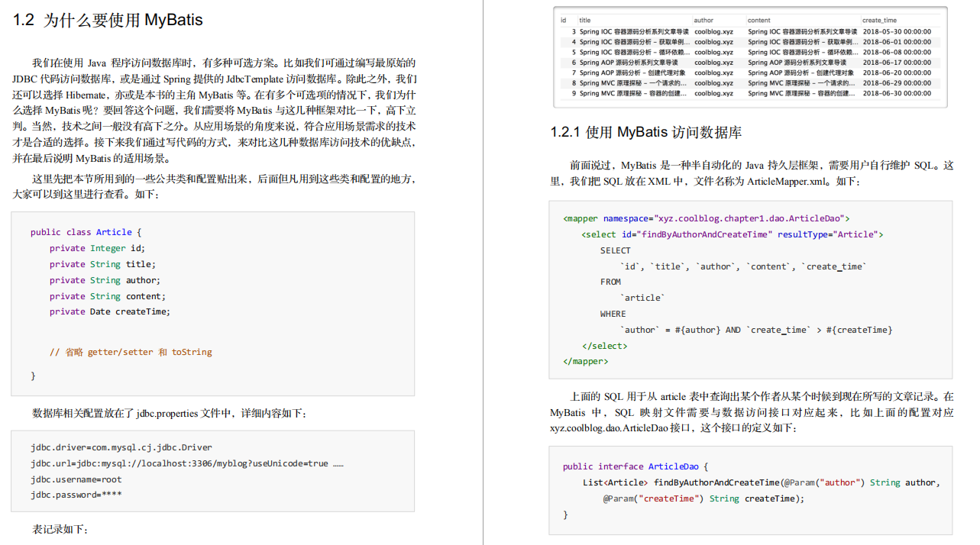Click the title cell in the id 3 row
980x545 pixels.
(634, 31)
